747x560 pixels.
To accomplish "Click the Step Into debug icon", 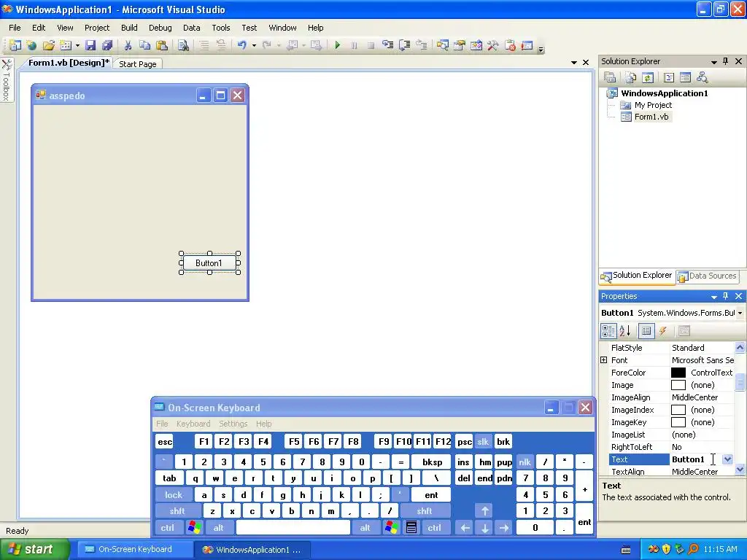I will (x=388, y=45).
